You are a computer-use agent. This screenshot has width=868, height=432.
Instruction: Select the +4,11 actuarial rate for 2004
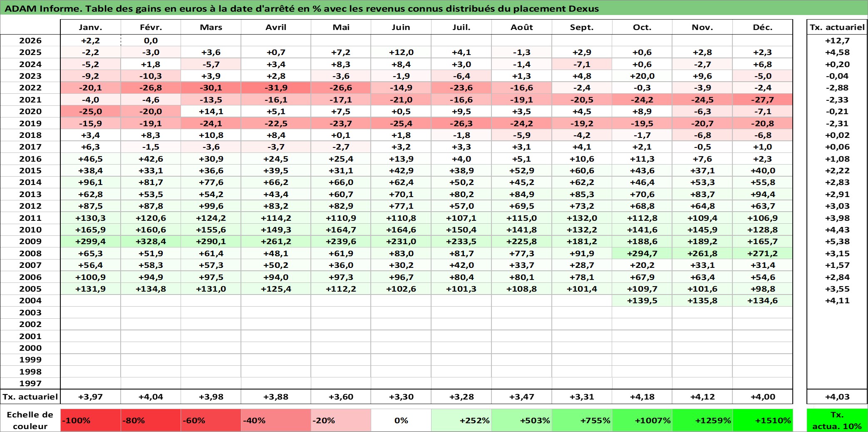tap(837, 300)
